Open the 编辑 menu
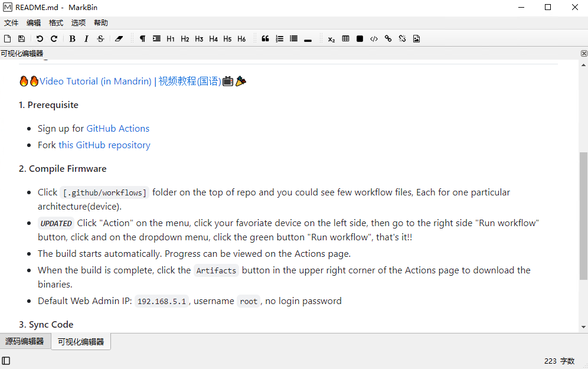The height and width of the screenshot is (369, 588). point(34,23)
